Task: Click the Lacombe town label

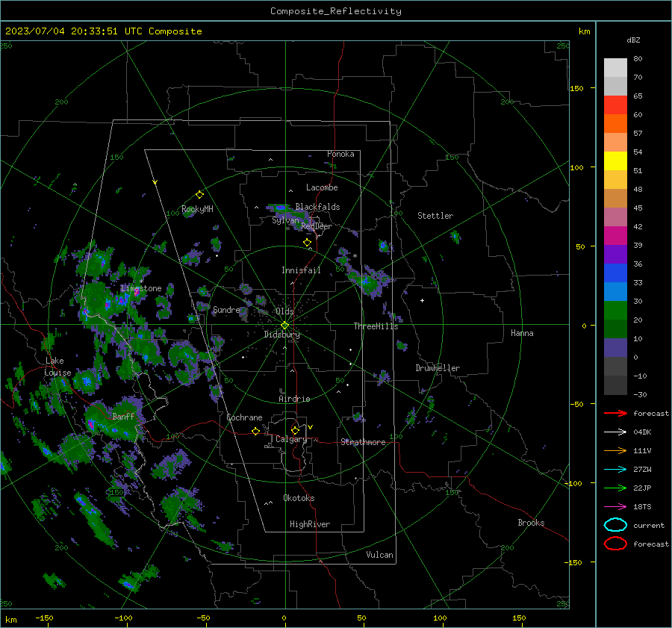Action: click(x=322, y=187)
